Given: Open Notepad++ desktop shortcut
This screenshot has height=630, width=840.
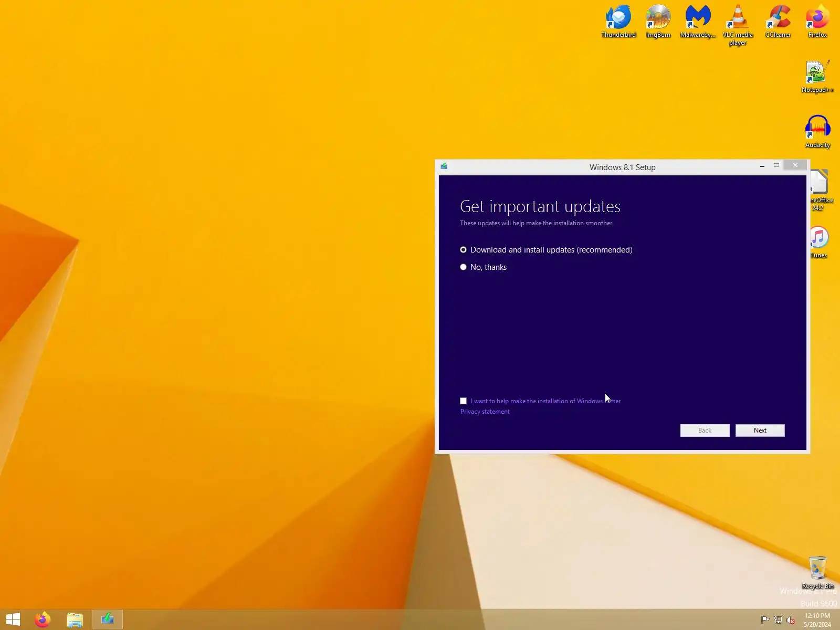Looking at the screenshot, I should tap(817, 77).
